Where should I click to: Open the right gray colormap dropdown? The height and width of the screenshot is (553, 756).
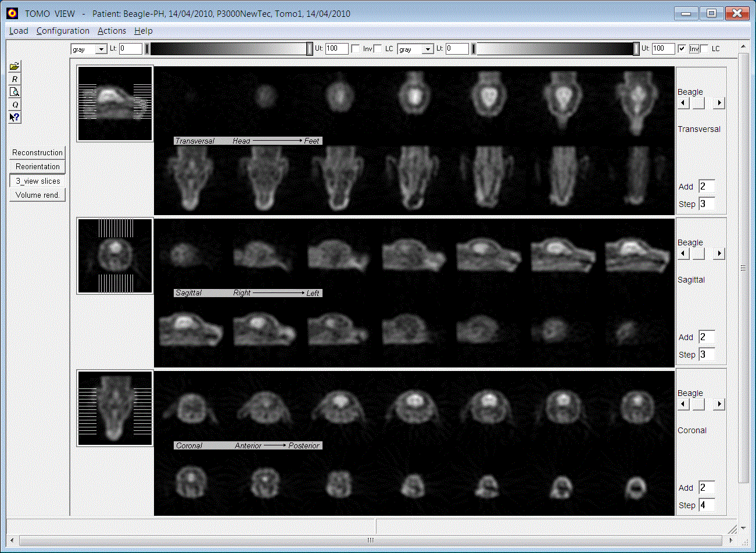428,49
